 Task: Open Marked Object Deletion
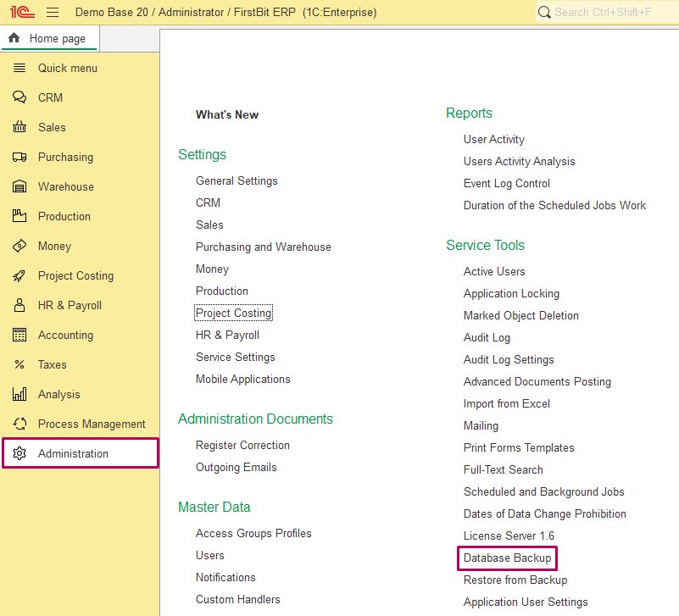[x=521, y=315]
